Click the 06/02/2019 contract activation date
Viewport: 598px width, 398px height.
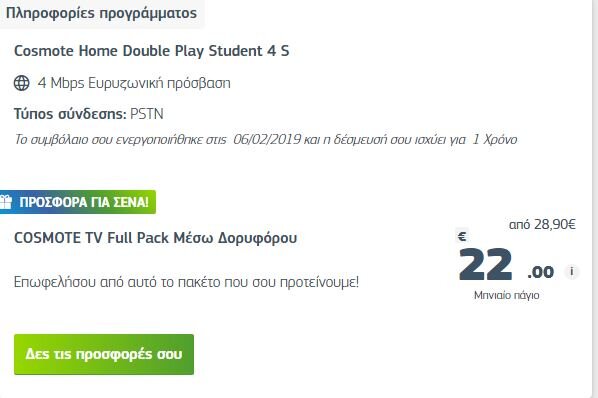tap(267, 139)
